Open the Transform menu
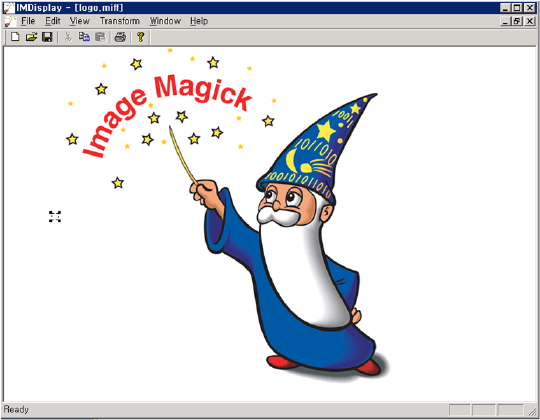 coord(120,21)
